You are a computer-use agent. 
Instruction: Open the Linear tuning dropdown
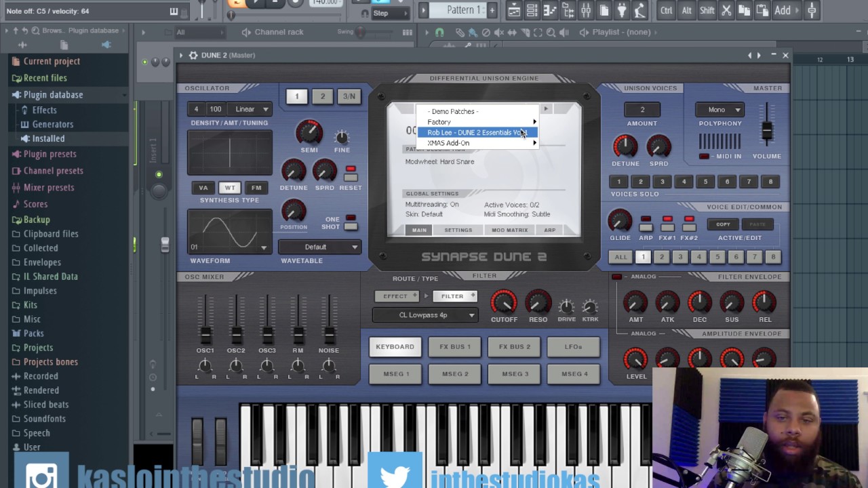click(250, 109)
